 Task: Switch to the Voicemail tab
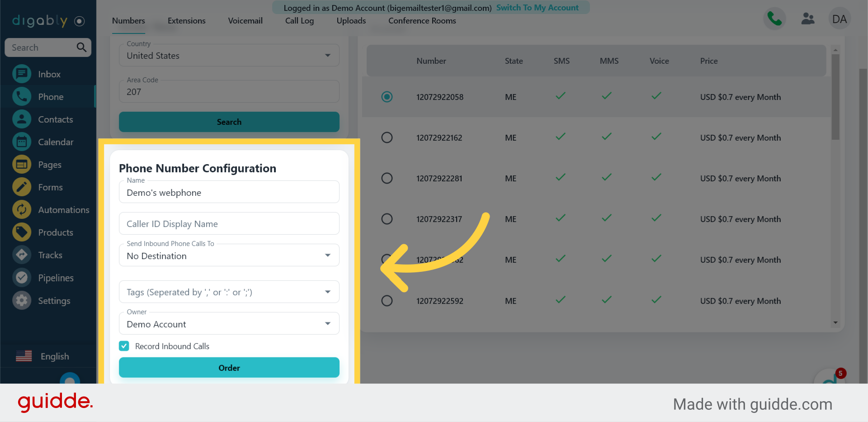[245, 21]
